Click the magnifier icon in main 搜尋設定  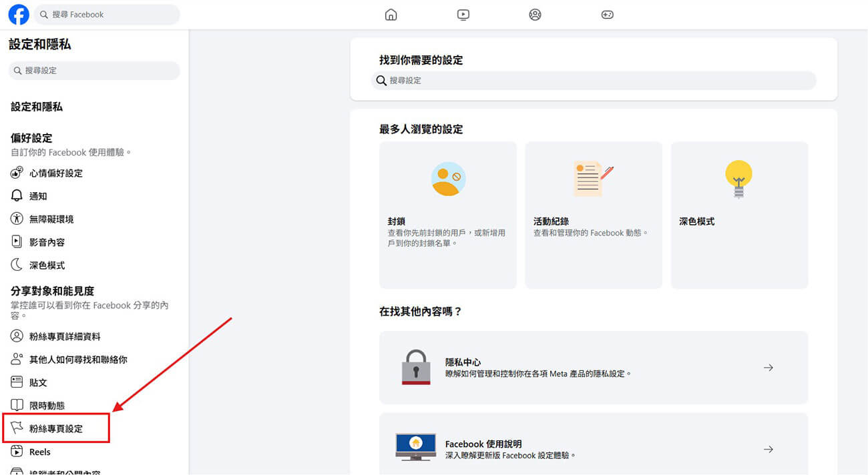381,80
